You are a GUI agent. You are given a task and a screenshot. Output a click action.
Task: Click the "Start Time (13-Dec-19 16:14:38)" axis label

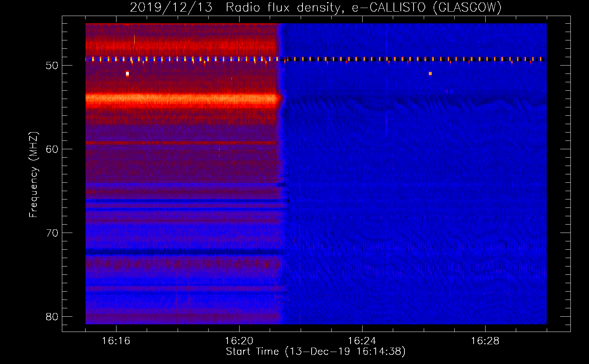pos(316,352)
